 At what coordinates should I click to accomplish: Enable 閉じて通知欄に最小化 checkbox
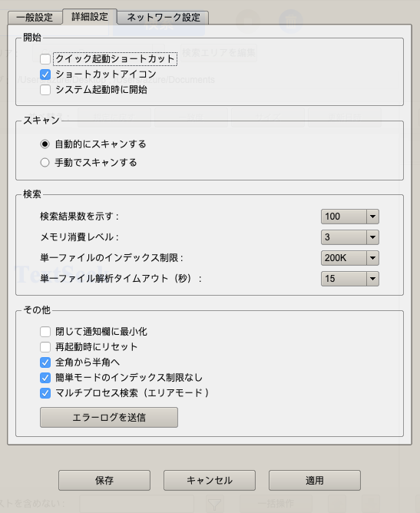45,332
